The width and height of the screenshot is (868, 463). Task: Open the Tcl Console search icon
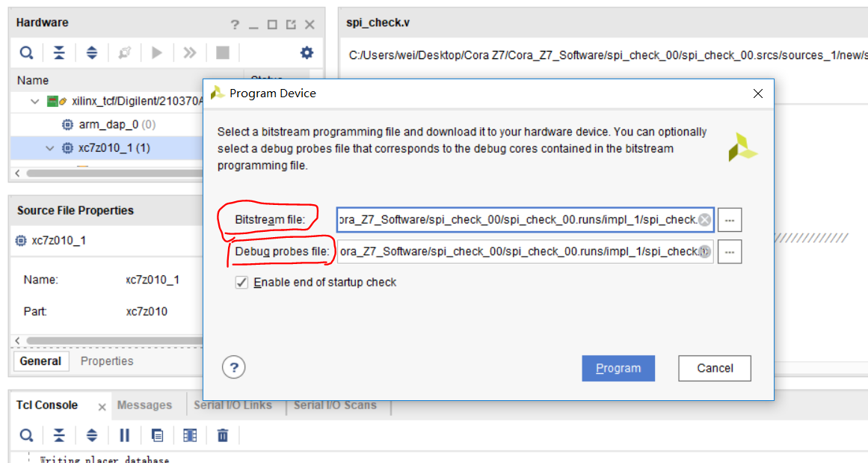click(26, 435)
